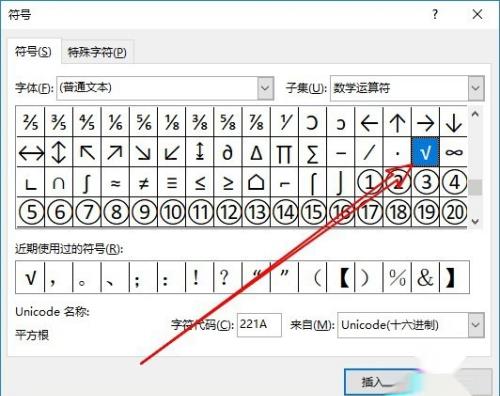Pick recently used question mark
This screenshot has width=500, height=396.
coord(228,277)
